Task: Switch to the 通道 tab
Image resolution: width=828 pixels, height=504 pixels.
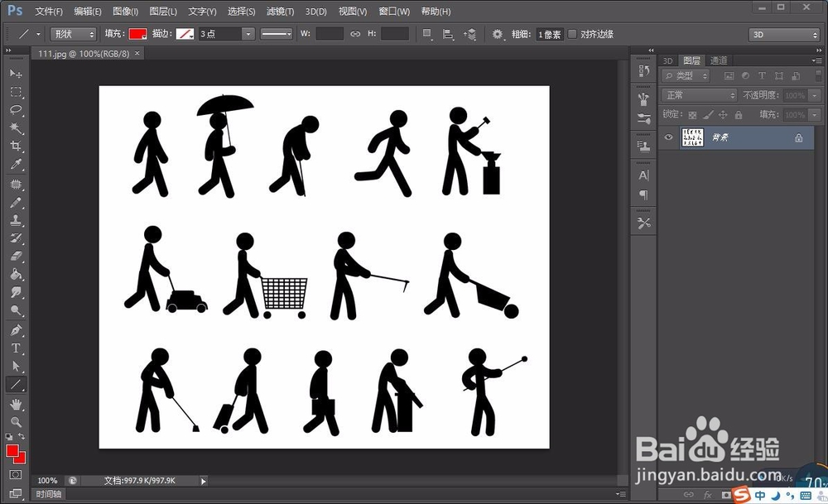Action: click(x=718, y=60)
